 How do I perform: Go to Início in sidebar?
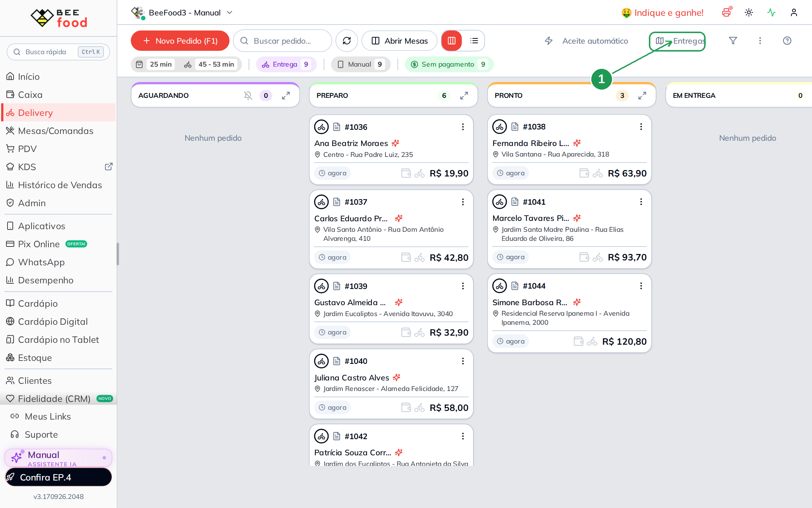tap(58, 76)
